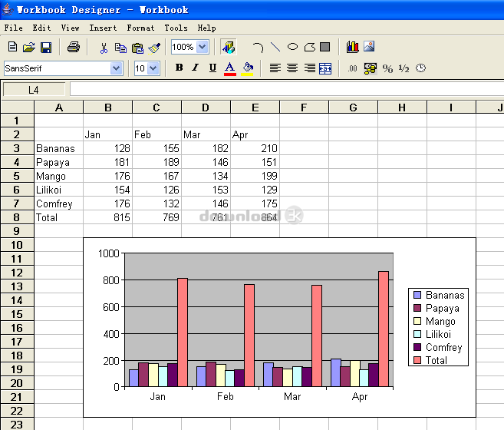Click the Print icon

tap(74, 47)
